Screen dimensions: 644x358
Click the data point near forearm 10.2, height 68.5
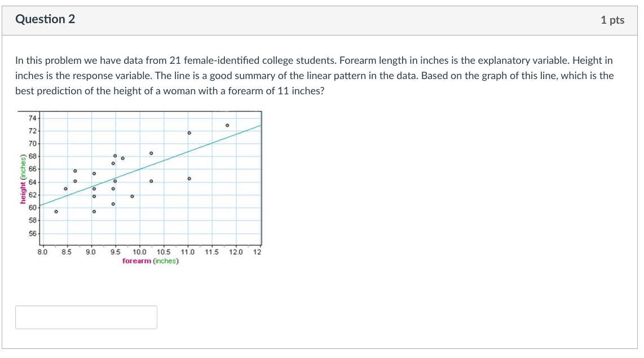pos(151,152)
